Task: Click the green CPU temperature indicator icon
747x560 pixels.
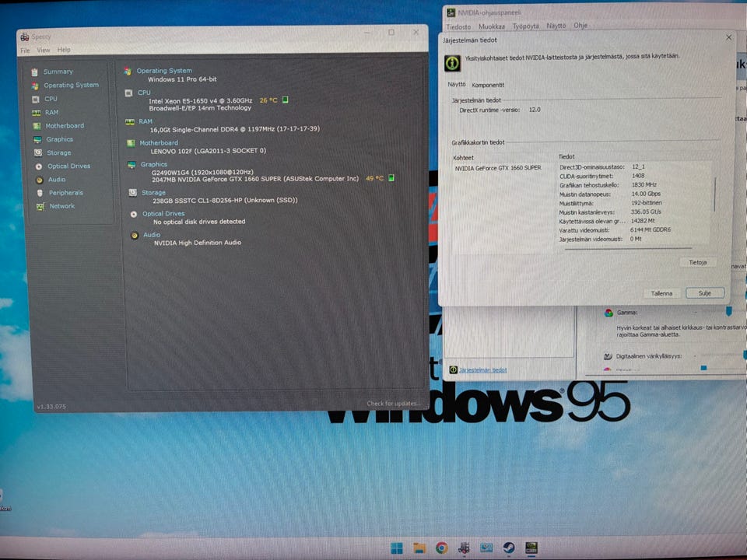Action: click(286, 100)
